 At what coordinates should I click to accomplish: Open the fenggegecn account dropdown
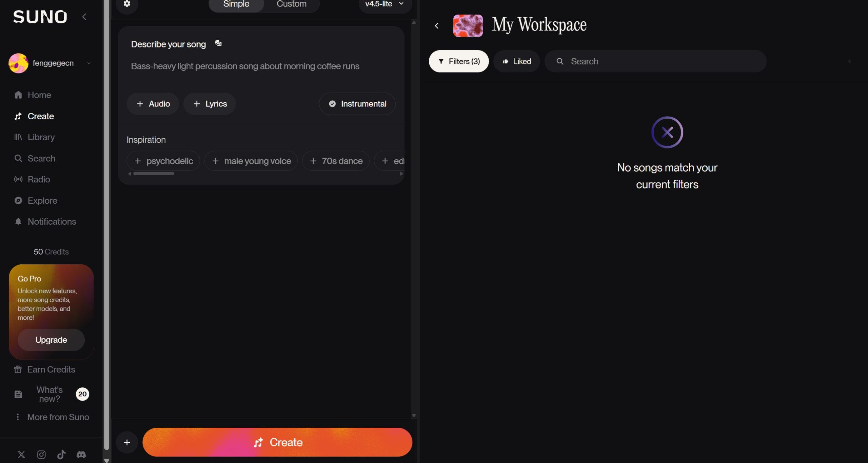point(89,63)
